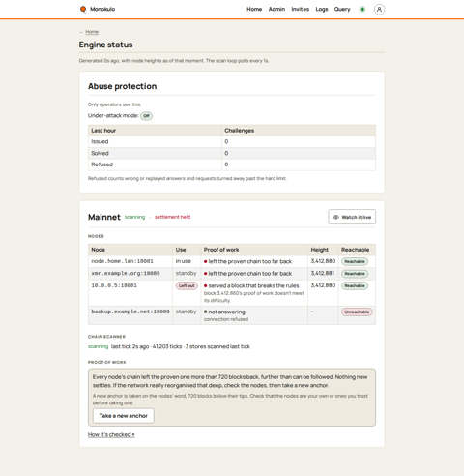
Task: Follow the Home breadcrumb link
Action: tap(92, 32)
